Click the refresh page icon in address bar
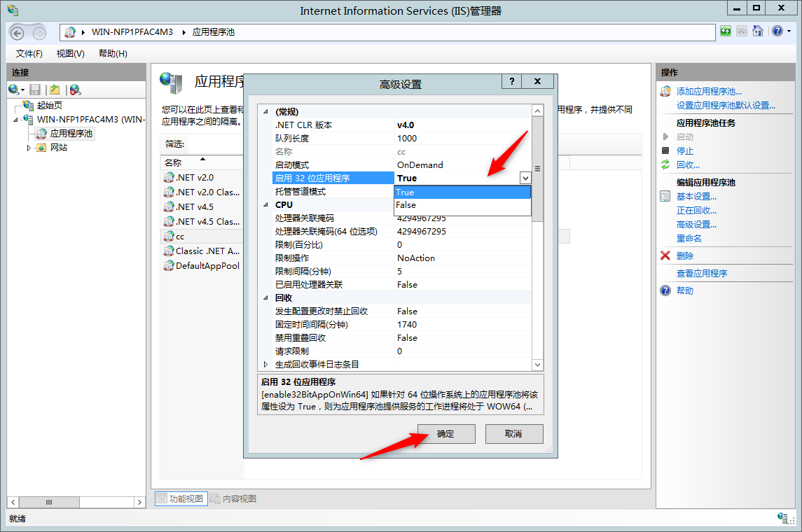 coord(725,31)
